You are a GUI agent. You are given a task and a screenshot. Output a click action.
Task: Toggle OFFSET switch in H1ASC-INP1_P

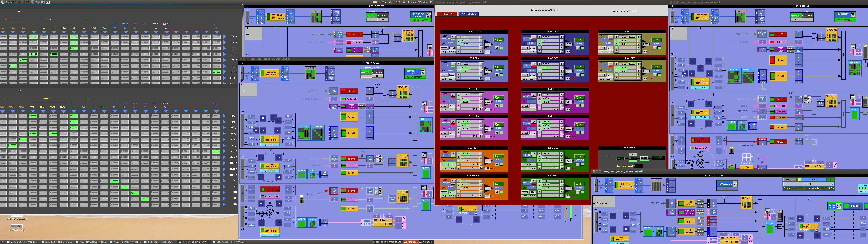coord(444,48)
